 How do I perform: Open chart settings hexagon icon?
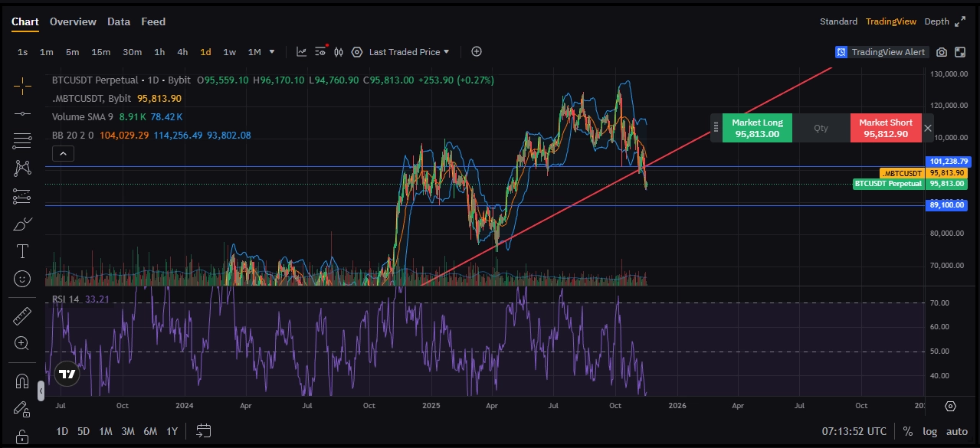[356, 52]
